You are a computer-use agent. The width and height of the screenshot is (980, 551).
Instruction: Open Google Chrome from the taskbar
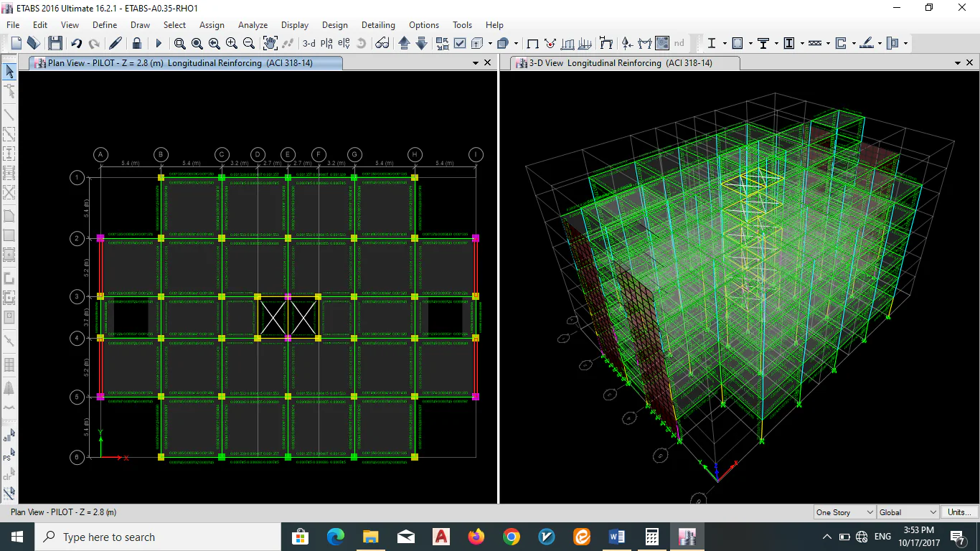point(511,537)
